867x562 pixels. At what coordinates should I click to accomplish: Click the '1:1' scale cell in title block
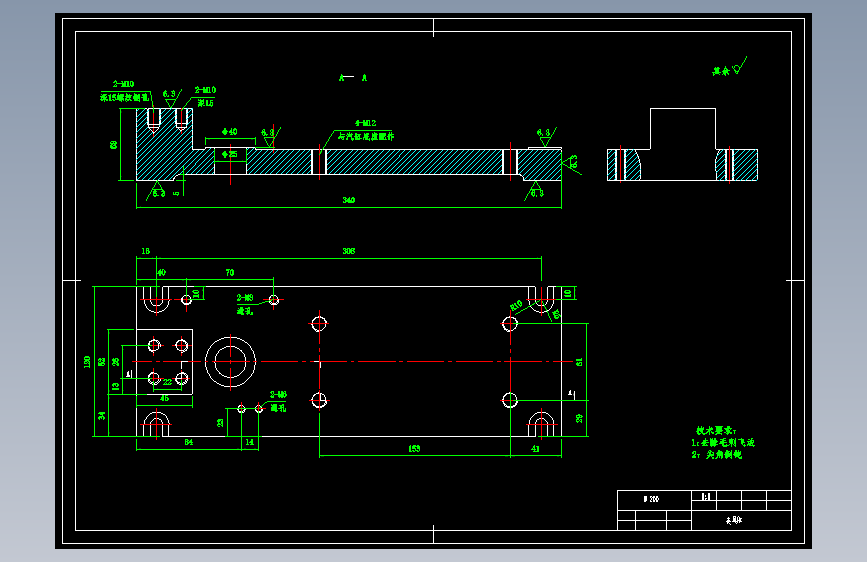click(706, 496)
